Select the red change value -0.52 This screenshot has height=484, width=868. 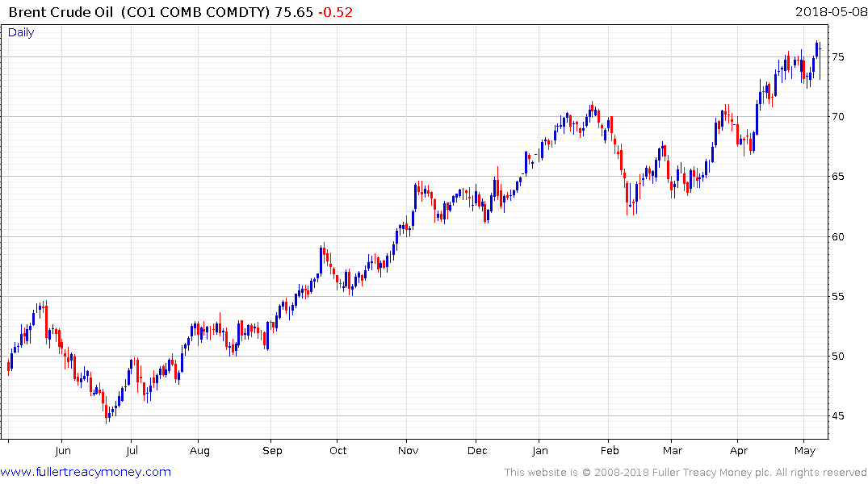335,12
